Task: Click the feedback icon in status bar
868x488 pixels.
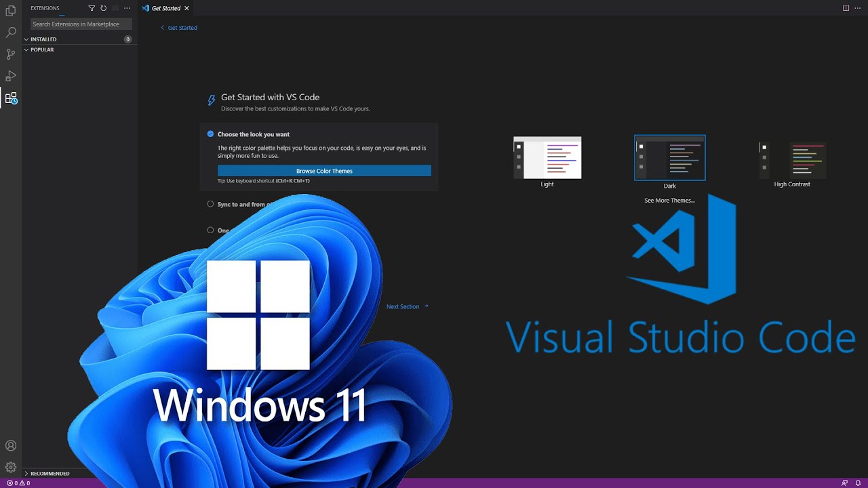Action: (x=844, y=483)
